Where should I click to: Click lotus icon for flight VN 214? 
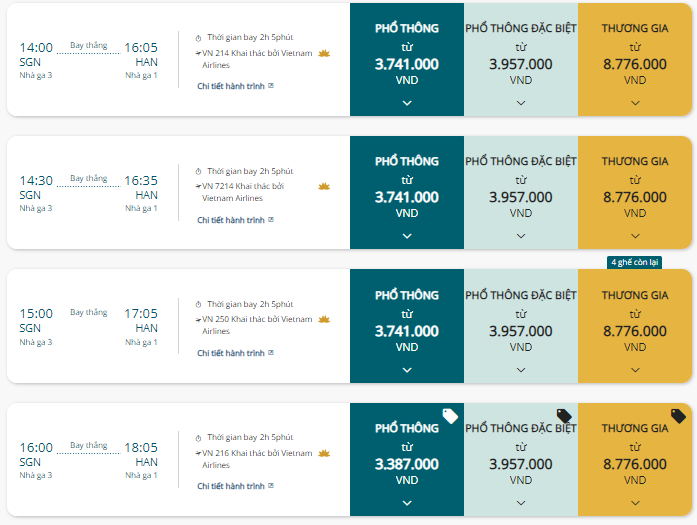[x=324, y=54]
